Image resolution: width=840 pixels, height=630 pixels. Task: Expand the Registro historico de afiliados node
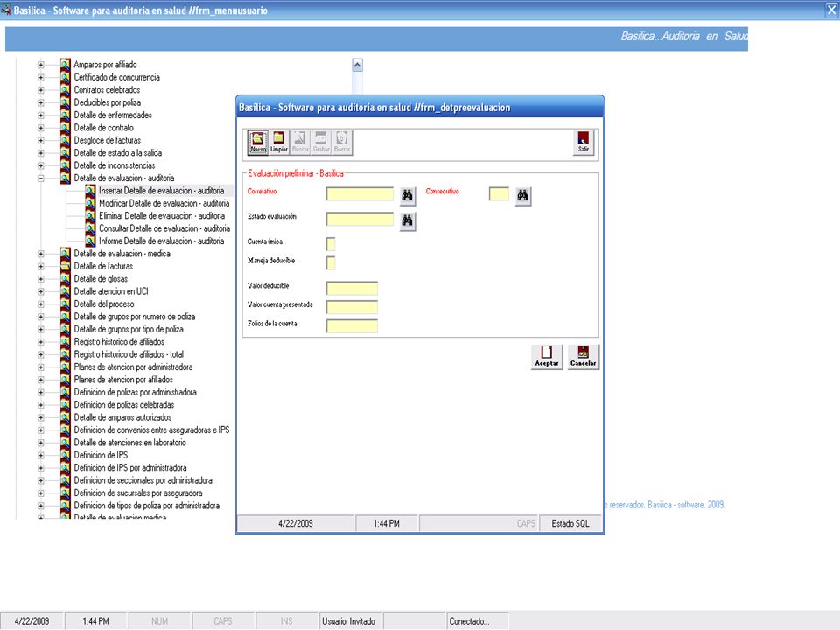[41, 342]
